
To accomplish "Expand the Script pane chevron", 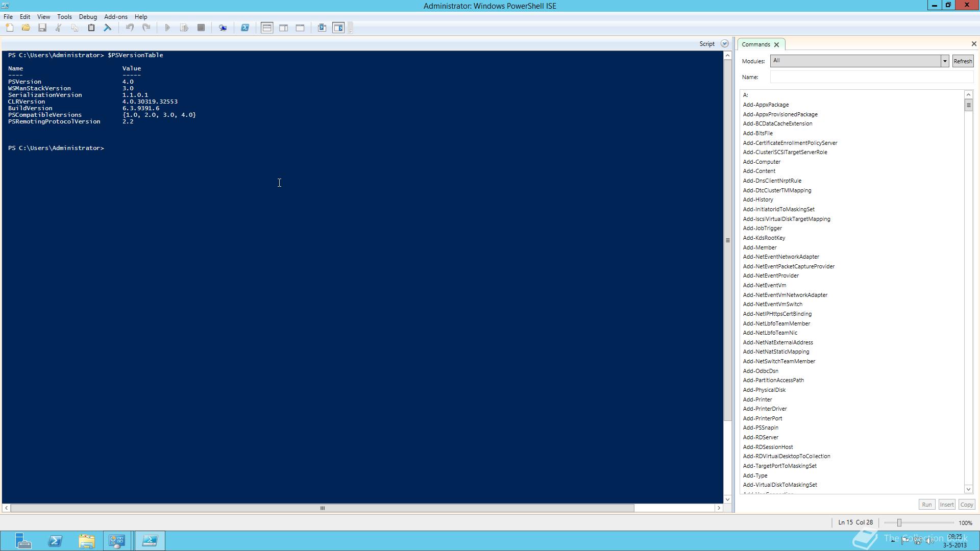I will click(724, 44).
